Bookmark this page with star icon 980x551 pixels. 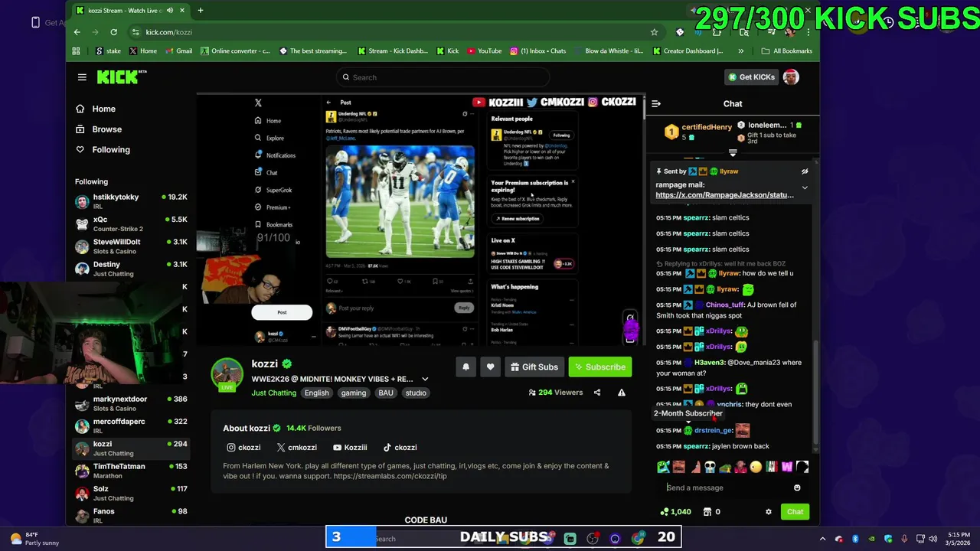pyautogui.click(x=654, y=32)
